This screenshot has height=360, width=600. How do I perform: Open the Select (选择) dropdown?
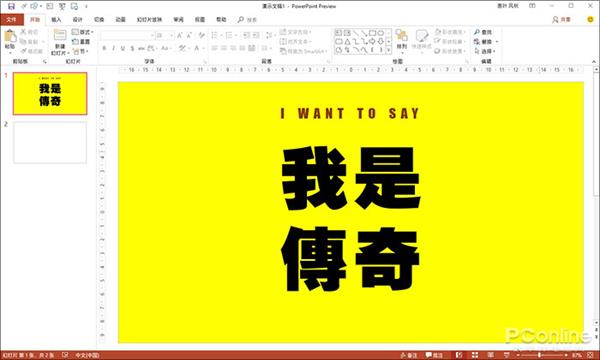484,51
